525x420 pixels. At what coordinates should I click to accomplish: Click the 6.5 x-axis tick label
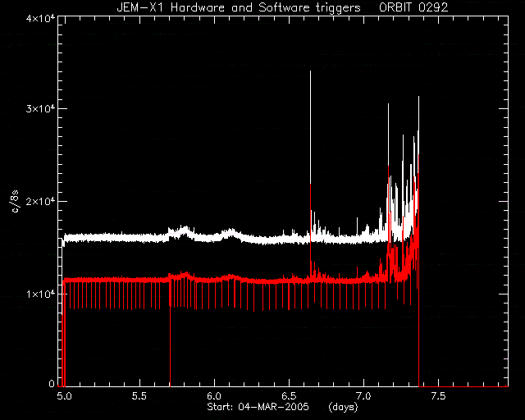(x=289, y=396)
